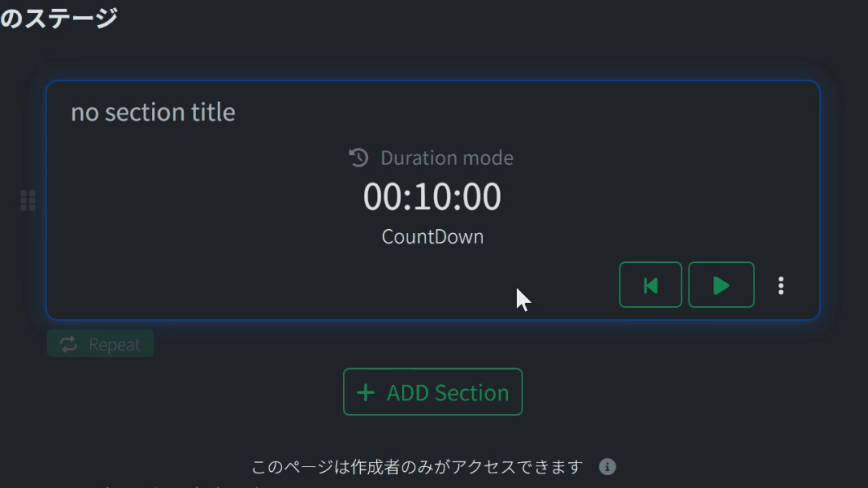Click the 00:10:00 duration display
The width and height of the screenshot is (868, 488).
coord(432,196)
